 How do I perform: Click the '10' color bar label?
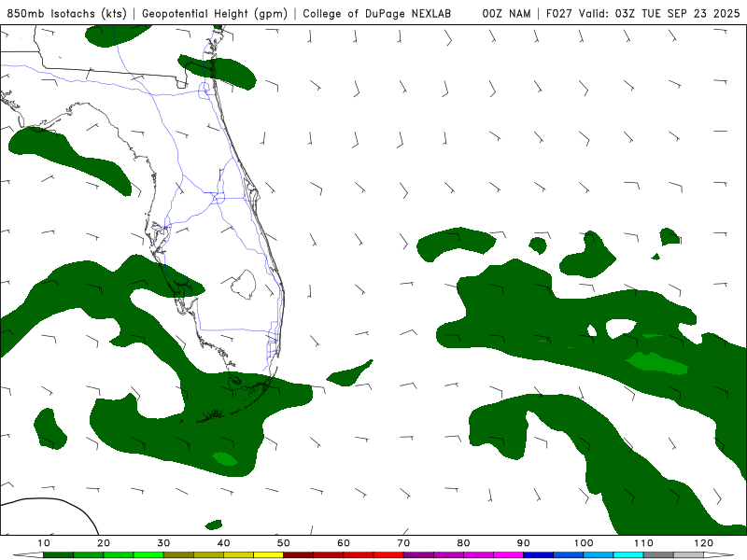[43, 543]
